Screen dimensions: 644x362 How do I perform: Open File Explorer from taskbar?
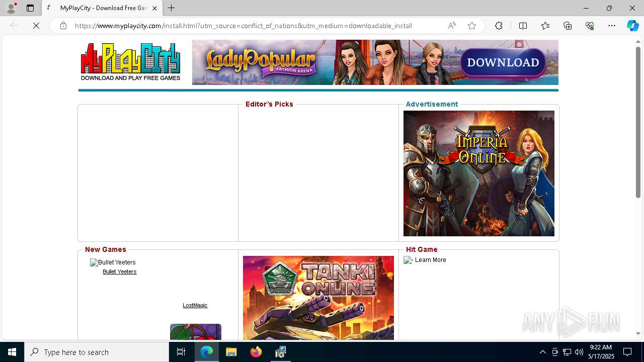[x=231, y=352]
